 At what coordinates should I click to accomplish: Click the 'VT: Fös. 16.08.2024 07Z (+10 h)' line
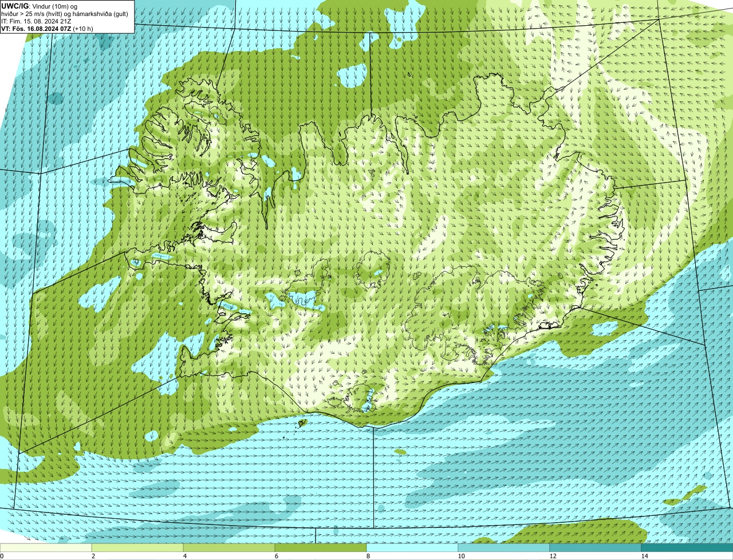(47, 28)
